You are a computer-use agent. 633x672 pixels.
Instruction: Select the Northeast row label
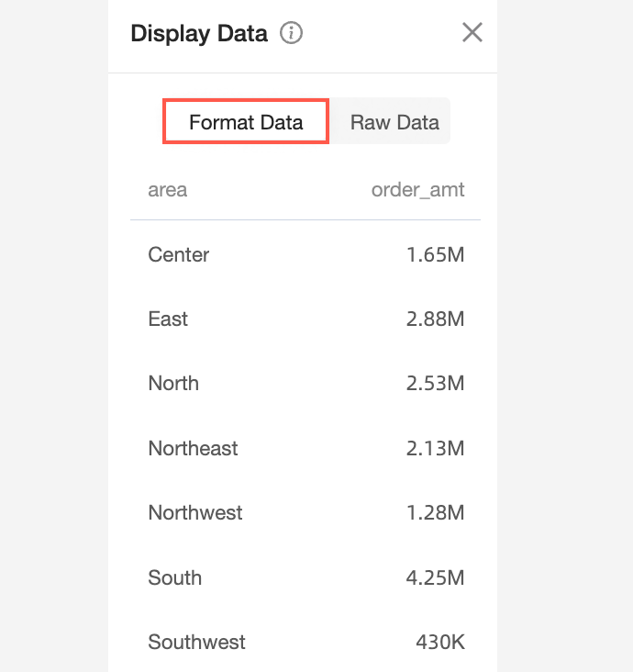(x=193, y=448)
